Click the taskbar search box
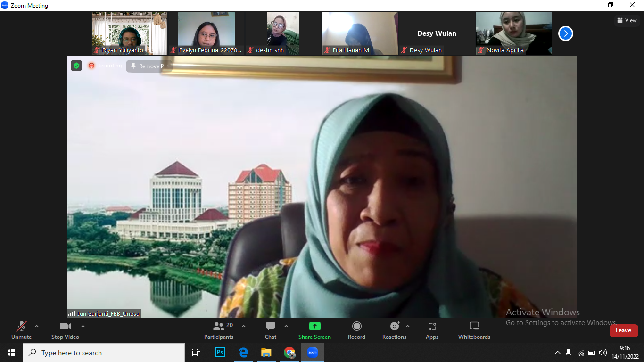The width and height of the screenshot is (644, 362). (x=104, y=353)
